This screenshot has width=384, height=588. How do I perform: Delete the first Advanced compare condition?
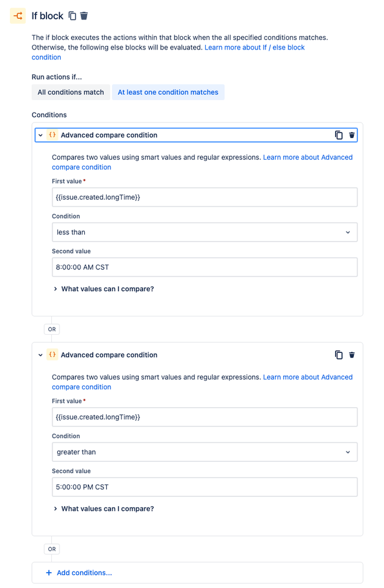click(x=352, y=135)
